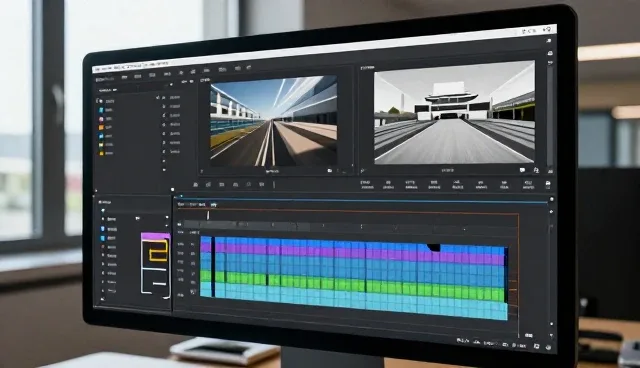Click the black notch marker on the purple track
This screenshot has height=368, width=640.
[x=433, y=248]
